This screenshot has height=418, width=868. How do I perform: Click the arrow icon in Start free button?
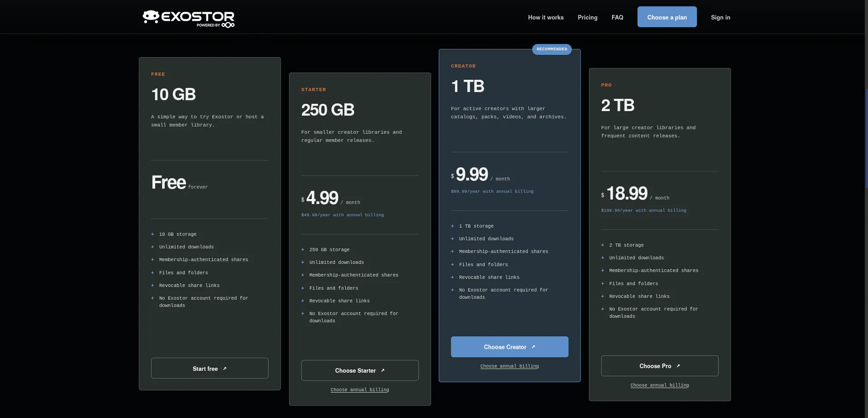(x=225, y=369)
